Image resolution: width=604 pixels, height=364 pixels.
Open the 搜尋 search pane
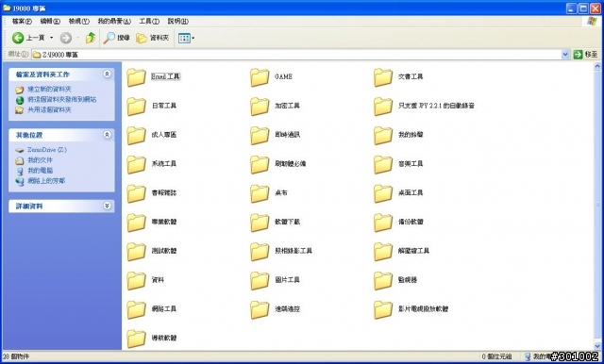117,38
